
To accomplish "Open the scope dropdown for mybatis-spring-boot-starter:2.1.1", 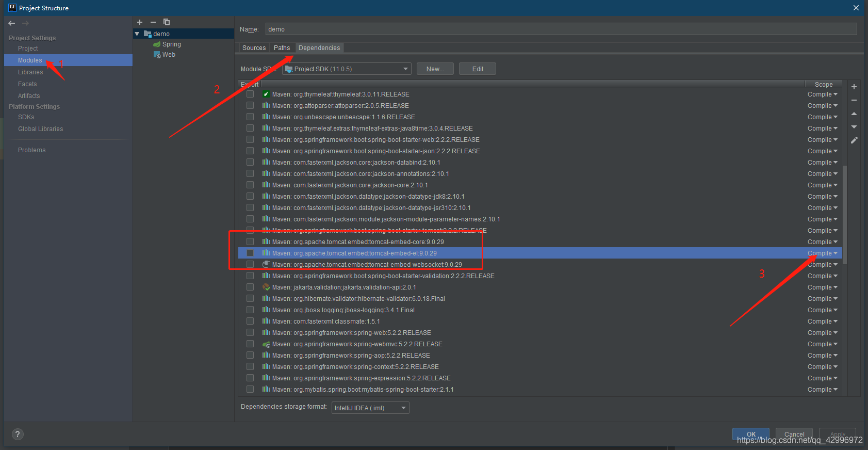I will coord(823,390).
